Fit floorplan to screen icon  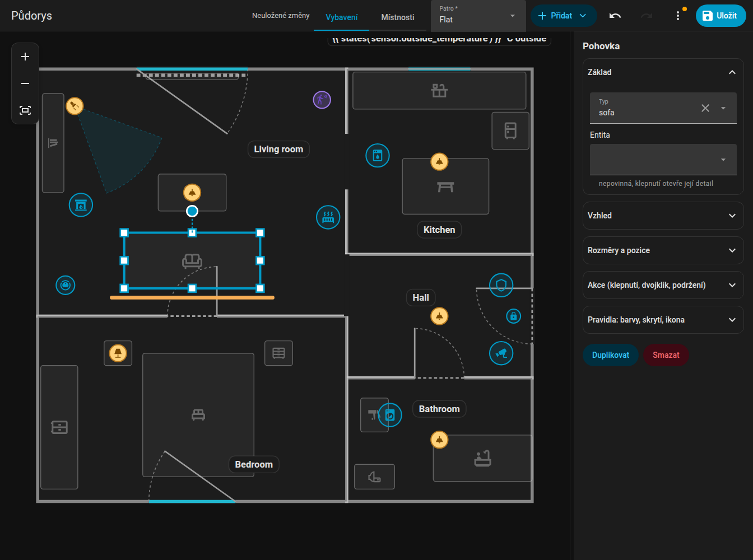(25, 110)
